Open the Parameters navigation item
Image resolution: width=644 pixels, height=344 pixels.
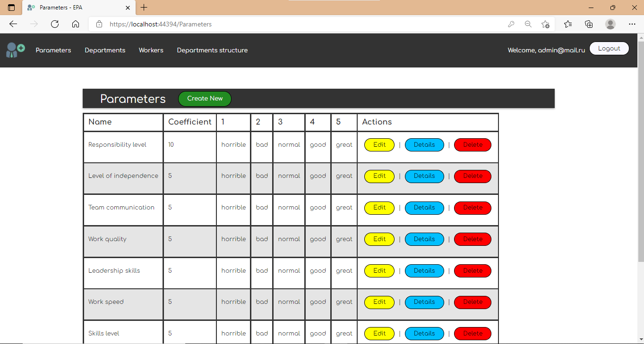point(53,50)
